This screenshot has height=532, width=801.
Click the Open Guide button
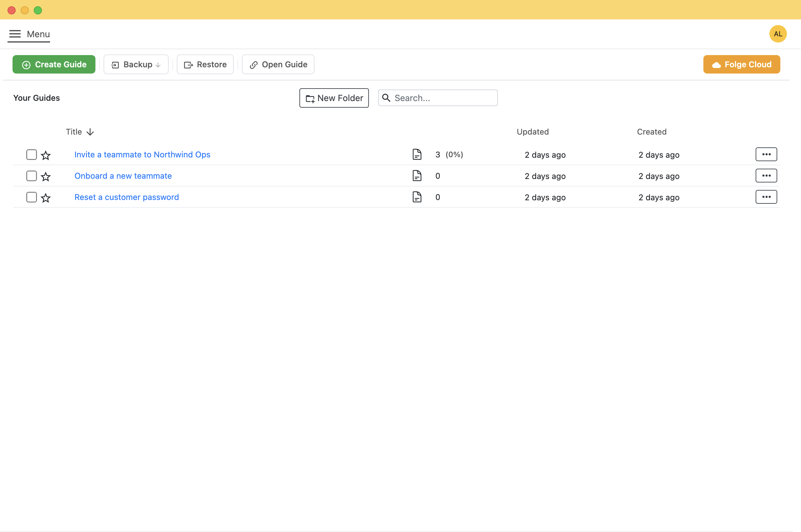click(278, 64)
